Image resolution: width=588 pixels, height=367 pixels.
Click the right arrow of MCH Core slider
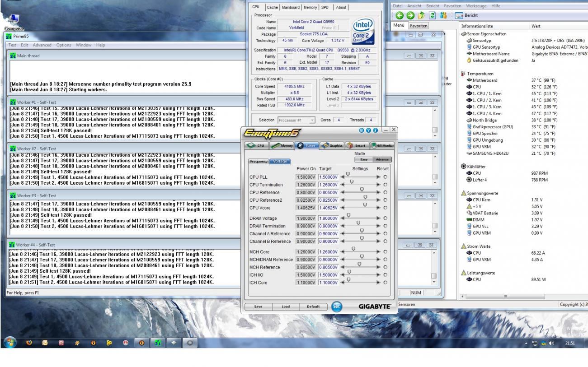pyautogui.click(x=378, y=252)
